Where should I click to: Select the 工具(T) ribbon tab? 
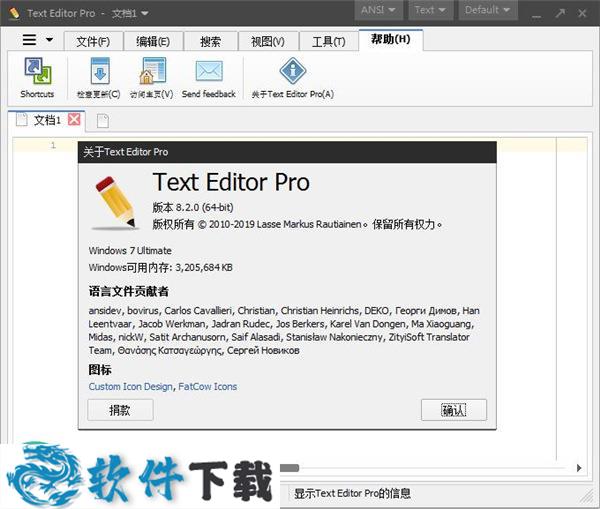coord(327,41)
